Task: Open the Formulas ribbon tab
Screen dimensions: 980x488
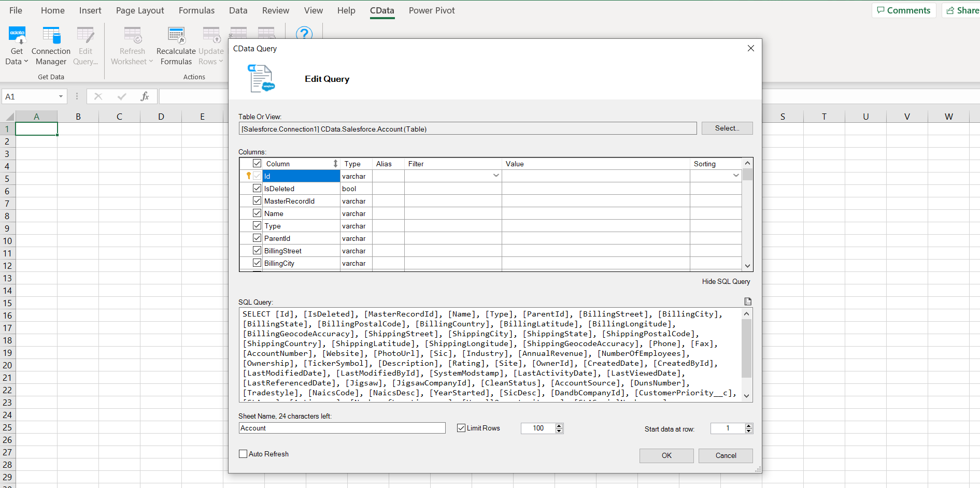Action: 196,10
